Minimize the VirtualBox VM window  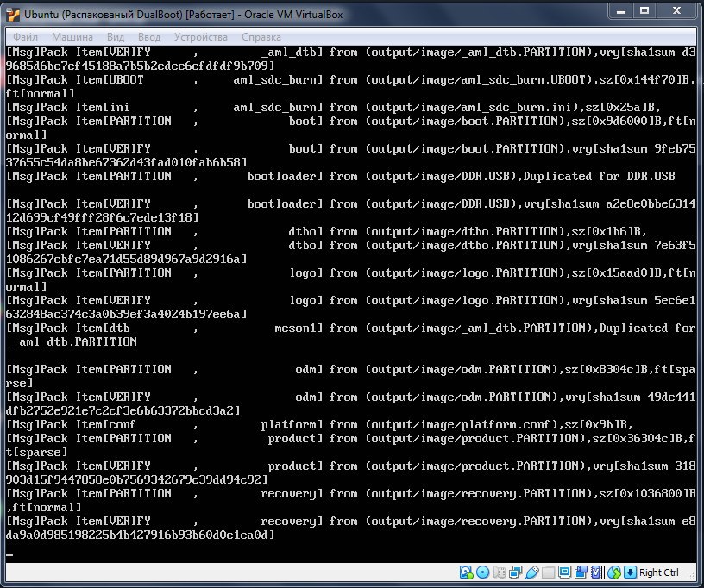pyautogui.click(x=621, y=11)
